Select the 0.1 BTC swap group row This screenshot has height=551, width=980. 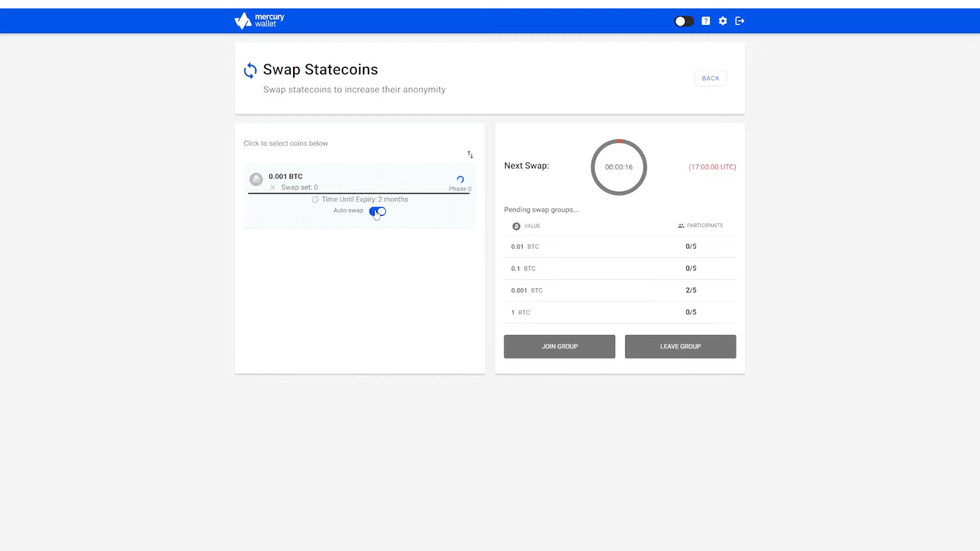(x=620, y=268)
